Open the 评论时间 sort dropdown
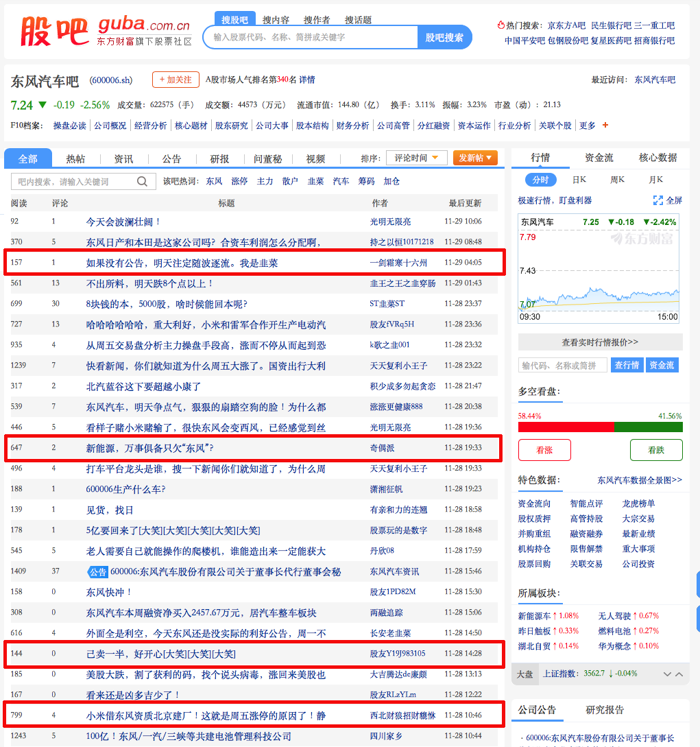Screen dimensions: 700x747 [417, 158]
